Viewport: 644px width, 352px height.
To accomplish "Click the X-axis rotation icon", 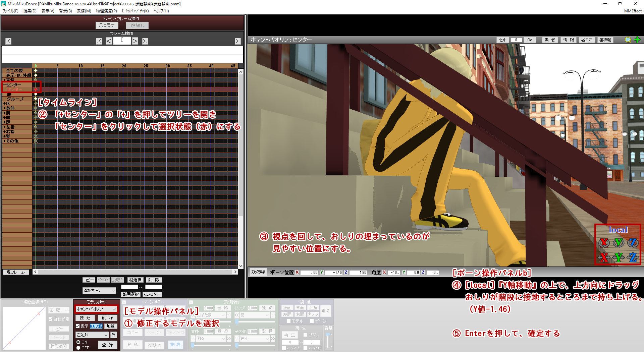I will (x=604, y=242).
